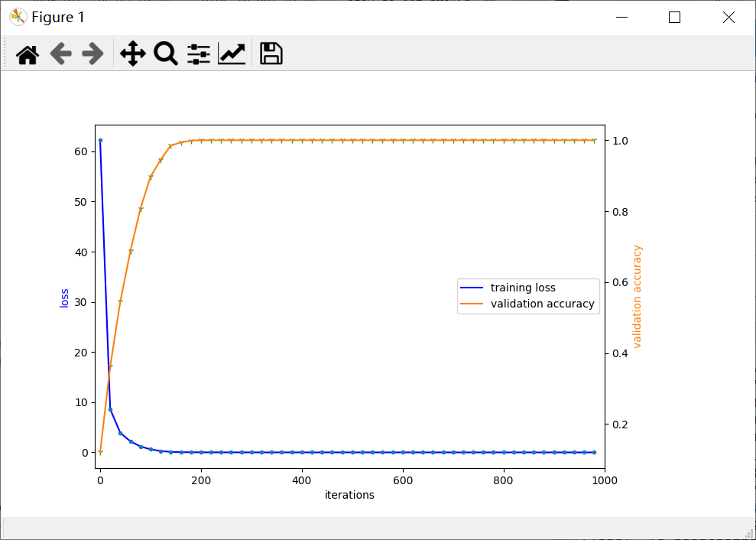Click left y-axis tick label 30
The width and height of the screenshot is (756, 540).
[x=82, y=302]
